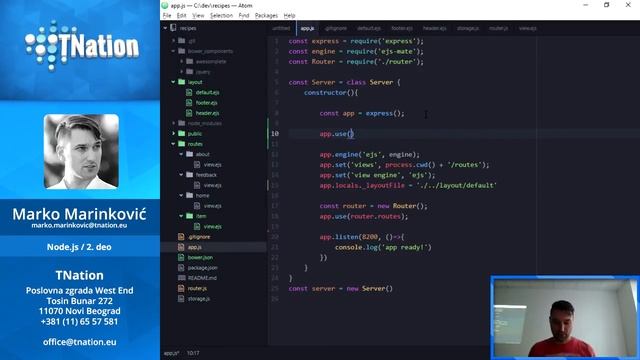Click the default.ejs file icon
Image resolution: width=640 pixels, height=360 pixels.
tap(189, 92)
